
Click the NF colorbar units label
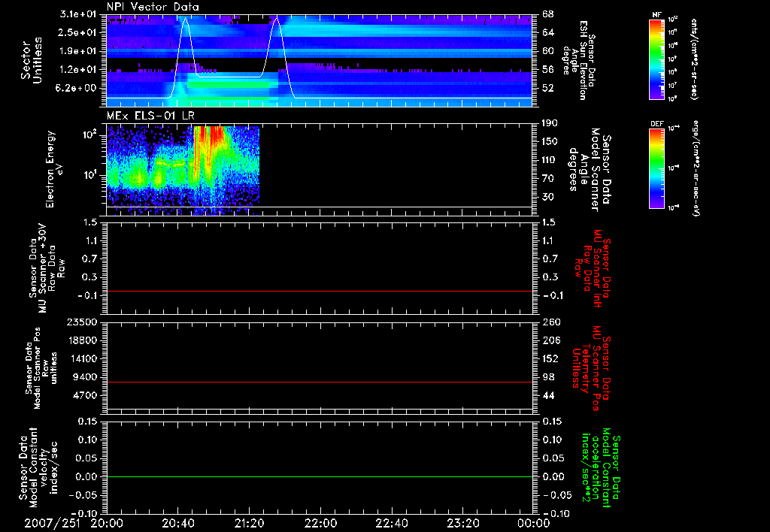694,59
